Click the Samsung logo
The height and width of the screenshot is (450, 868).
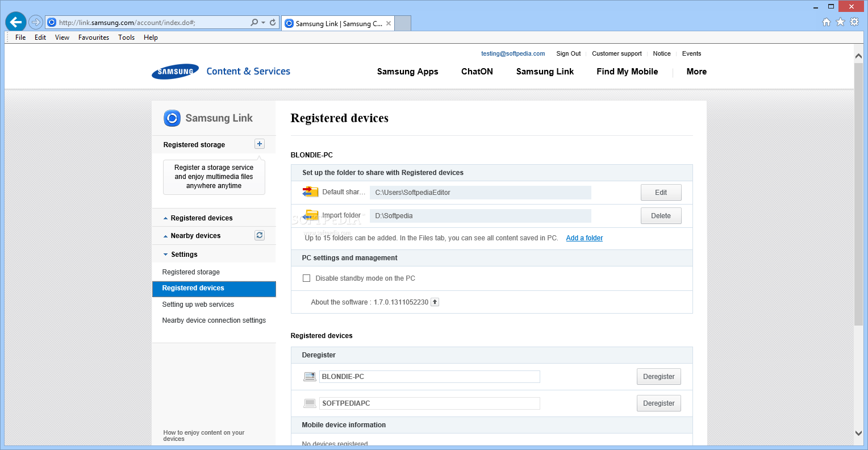175,72
